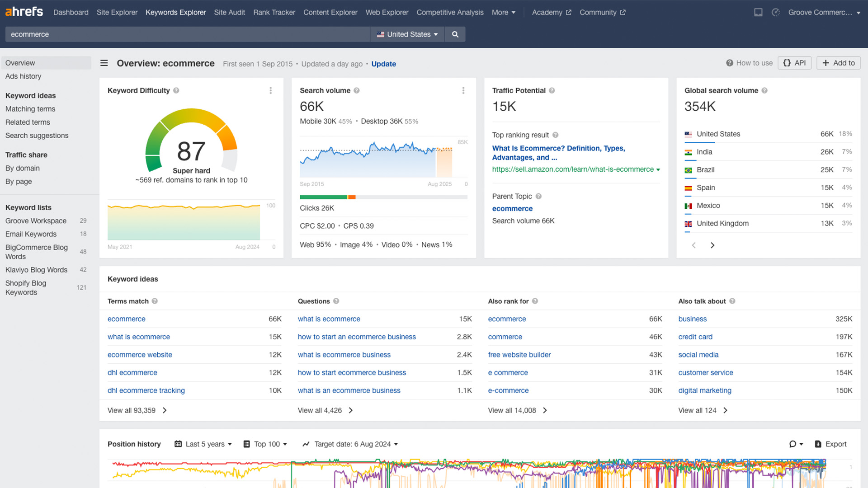This screenshot has height=488, width=868.
Task: Toggle the hamburger sidebar menu icon
Action: (104, 63)
